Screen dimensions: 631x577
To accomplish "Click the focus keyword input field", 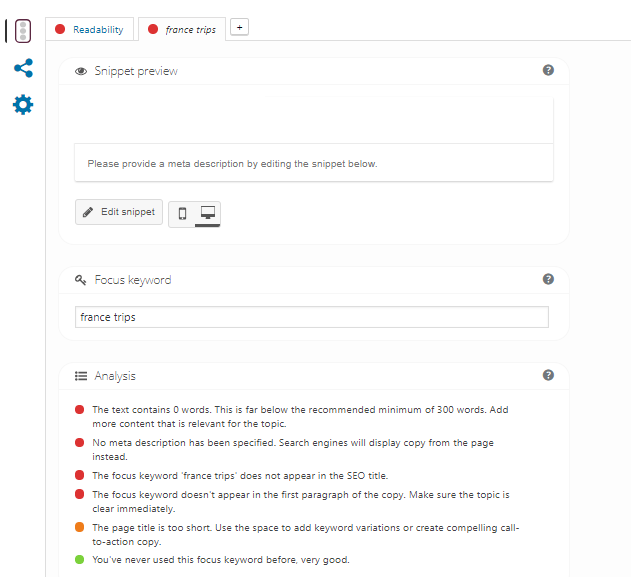I will tap(312, 317).
